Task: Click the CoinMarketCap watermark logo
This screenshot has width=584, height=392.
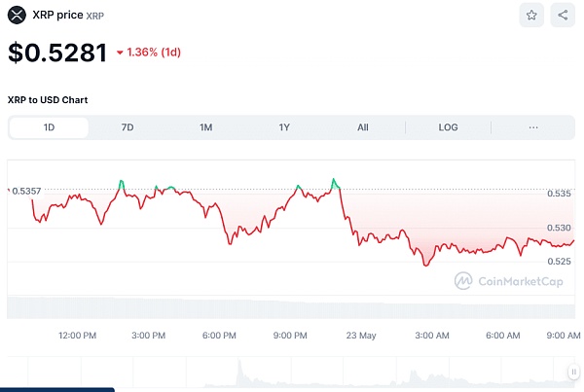Action: 465,281
